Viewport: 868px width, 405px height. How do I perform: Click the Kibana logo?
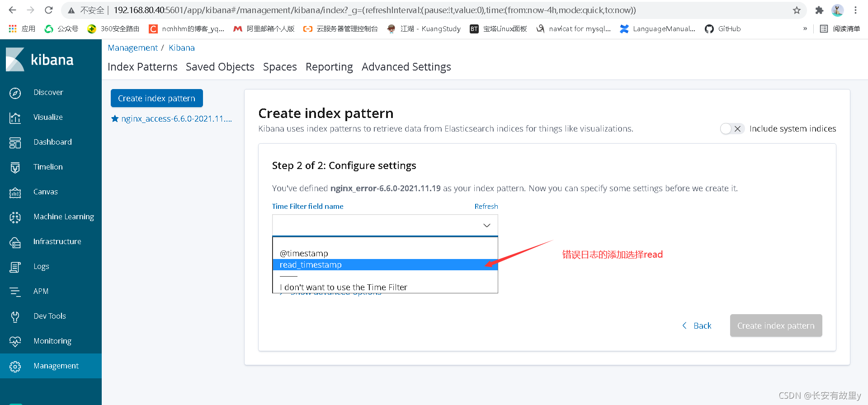(39, 60)
